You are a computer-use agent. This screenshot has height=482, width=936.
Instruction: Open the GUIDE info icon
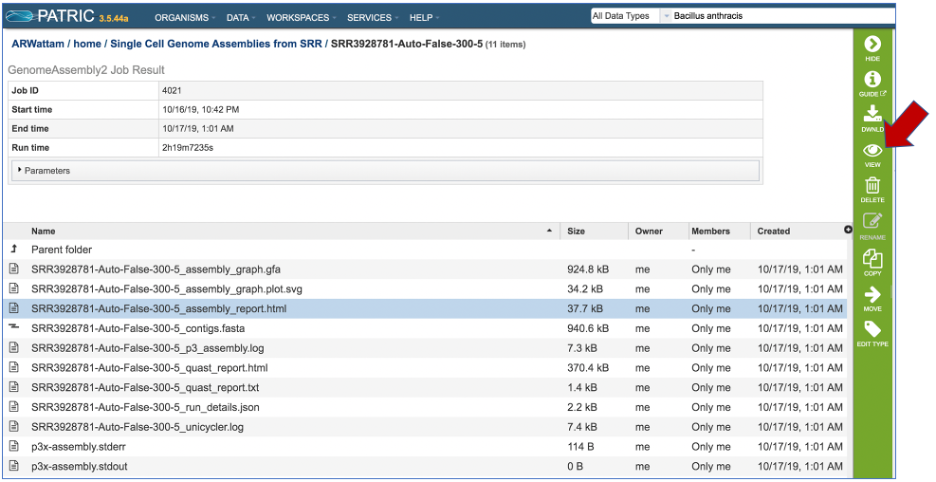pos(872,79)
